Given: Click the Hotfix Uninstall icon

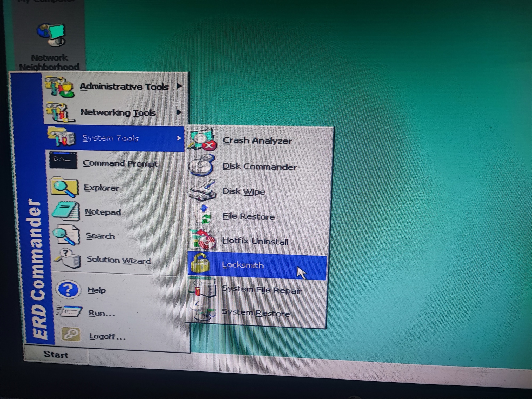Looking at the screenshot, I should (x=202, y=240).
